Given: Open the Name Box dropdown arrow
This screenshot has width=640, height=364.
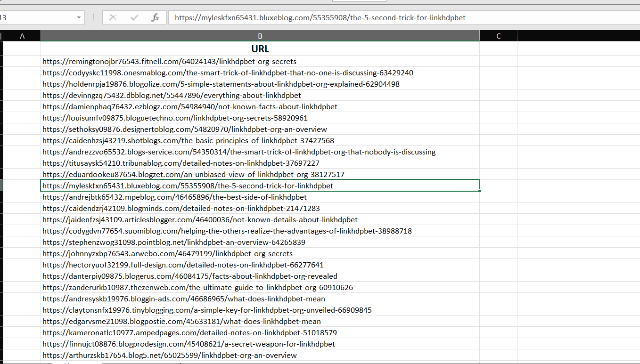Looking at the screenshot, I should click(79, 18).
